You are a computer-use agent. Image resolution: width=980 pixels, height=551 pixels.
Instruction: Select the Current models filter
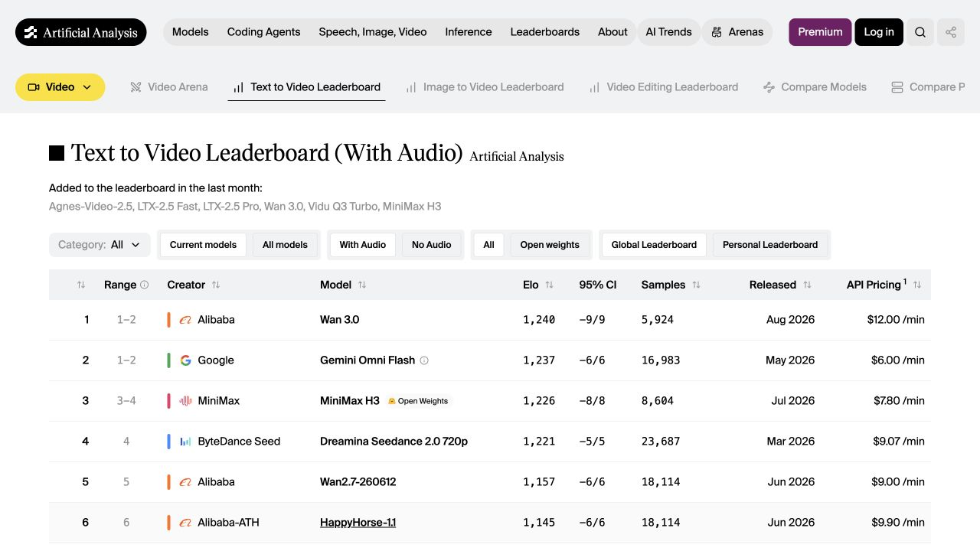pos(203,245)
